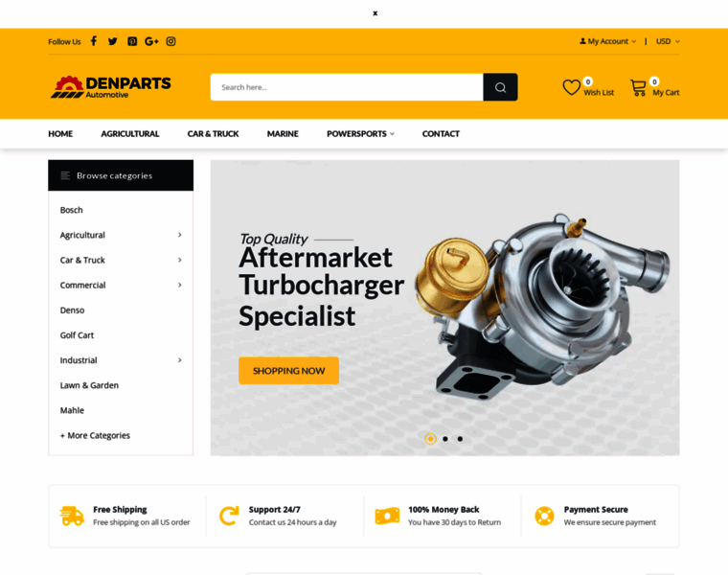
Task: Open the Bosch category
Action: [x=72, y=210]
